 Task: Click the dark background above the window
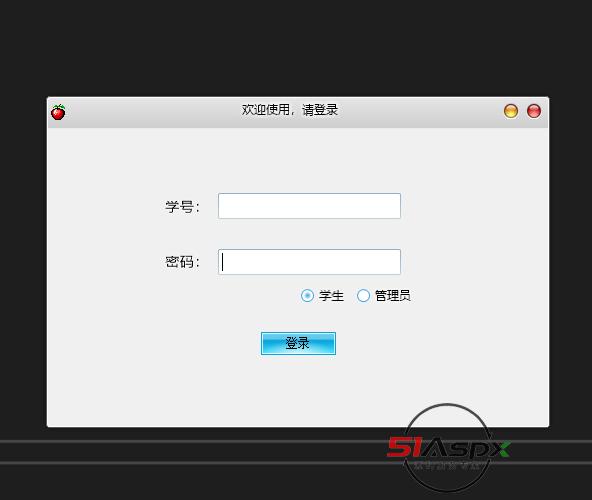tap(296, 47)
